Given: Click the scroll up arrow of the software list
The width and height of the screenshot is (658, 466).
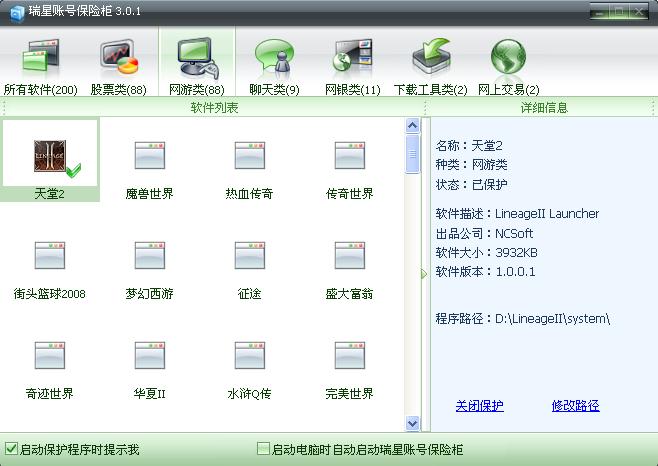Looking at the screenshot, I should pos(413,126).
